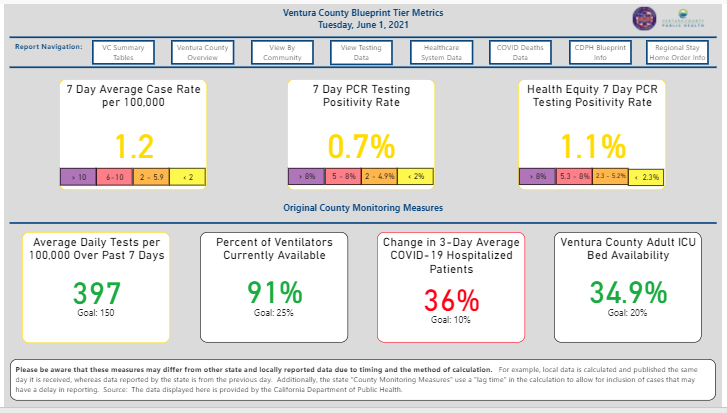Image resolution: width=727 pixels, height=413 pixels.
Task: Go to Ventura County Overview page
Action: 203,52
